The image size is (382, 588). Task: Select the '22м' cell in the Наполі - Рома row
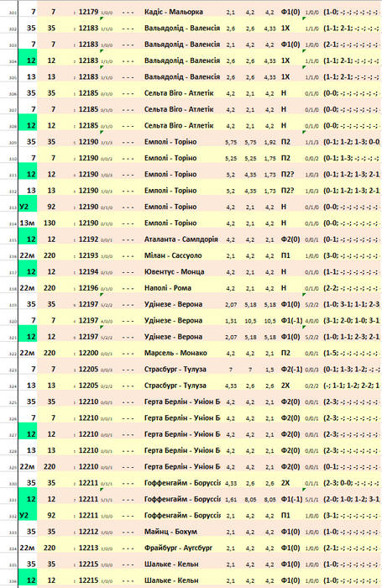[28, 288]
